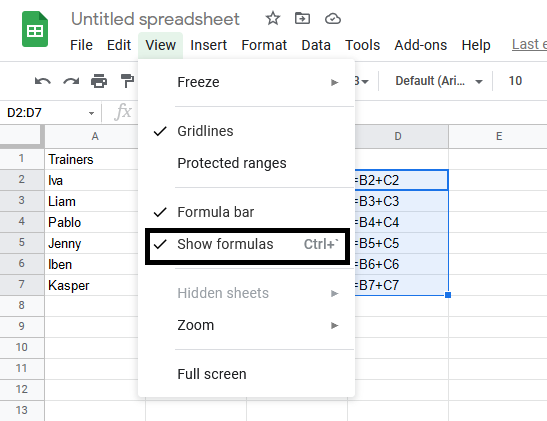Open the Insert menu
The height and width of the screenshot is (421, 547).
[208, 45]
